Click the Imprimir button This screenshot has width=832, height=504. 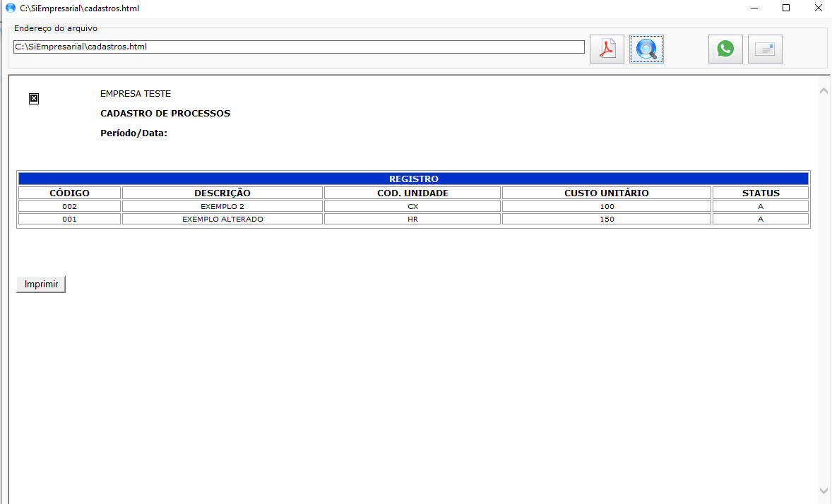pos(41,284)
